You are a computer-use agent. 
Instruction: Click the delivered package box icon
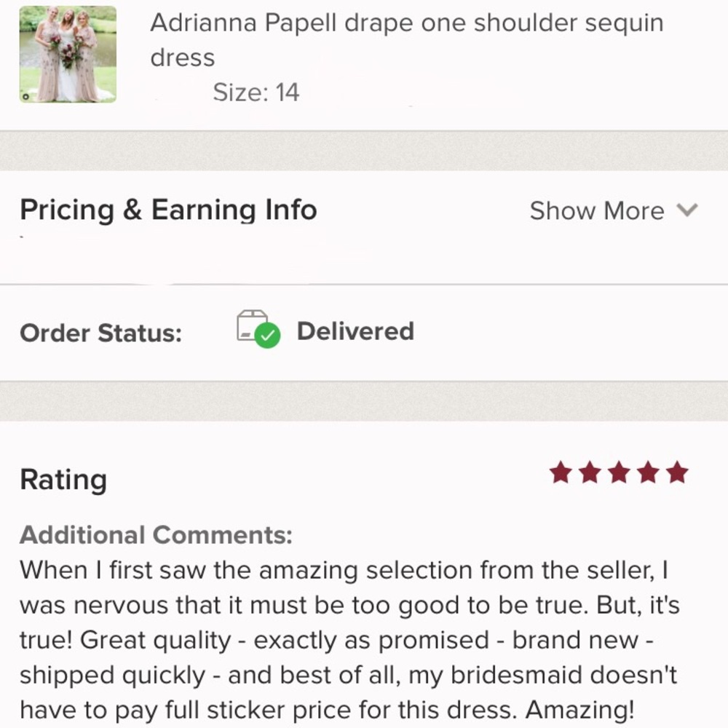tap(252, 325)
